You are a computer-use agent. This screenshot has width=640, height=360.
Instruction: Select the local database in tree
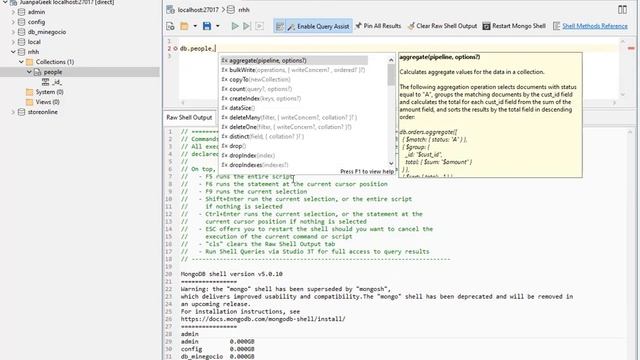(x=34, y=42)
